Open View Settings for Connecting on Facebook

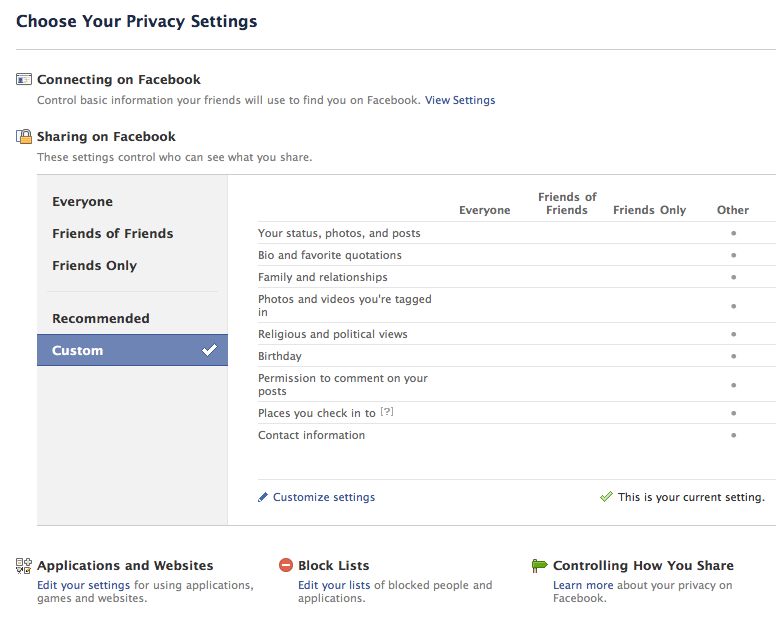tap(459, 100)
